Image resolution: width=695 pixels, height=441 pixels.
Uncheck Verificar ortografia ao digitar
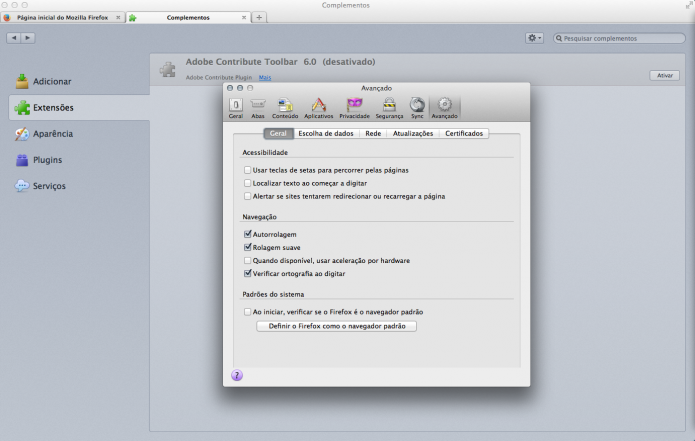pos(247,273)
